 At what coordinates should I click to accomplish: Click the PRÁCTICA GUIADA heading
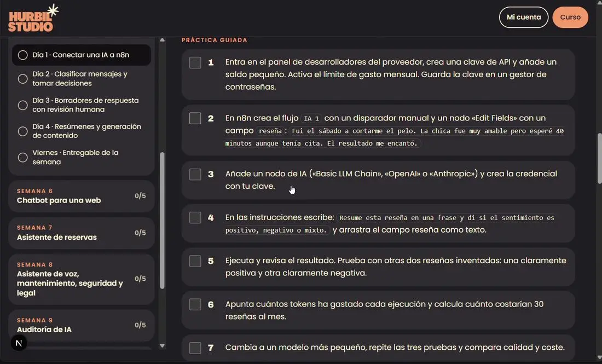click(x=214, y=40)
